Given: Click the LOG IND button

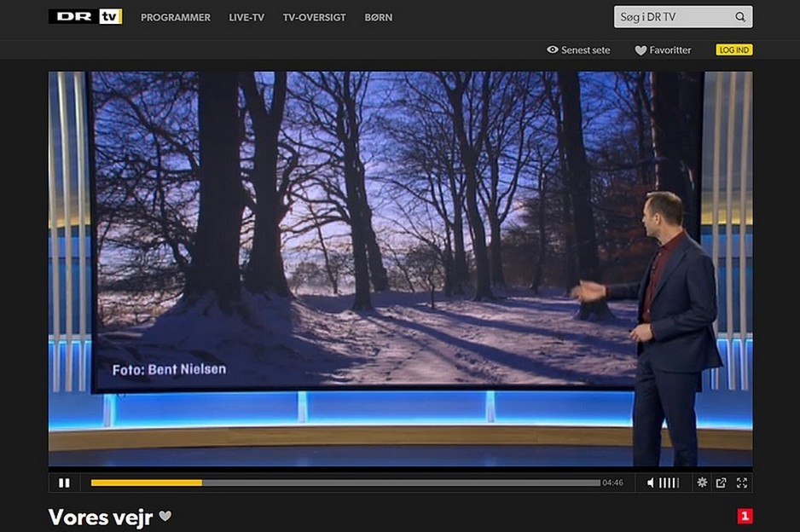Looking at the screenshot, I should [734, 49].
